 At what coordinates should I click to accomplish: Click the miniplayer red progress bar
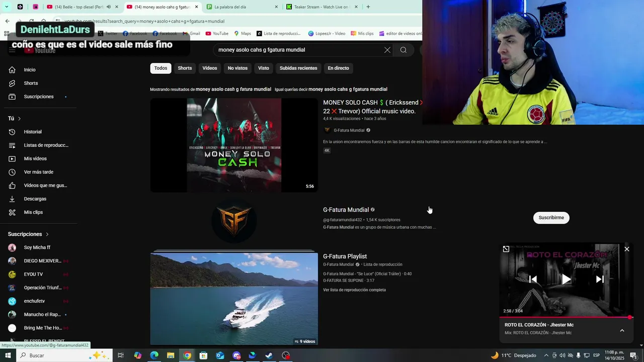(567, 317)
